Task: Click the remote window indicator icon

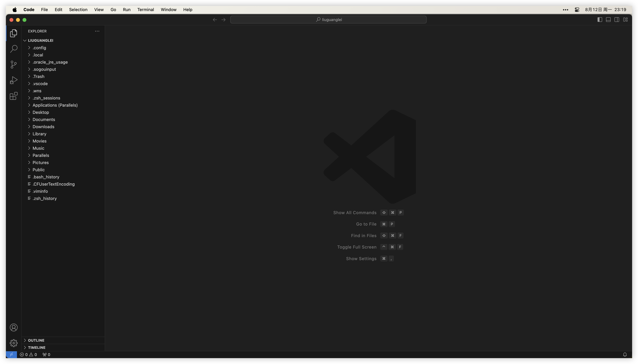Action: pos(11,355)
